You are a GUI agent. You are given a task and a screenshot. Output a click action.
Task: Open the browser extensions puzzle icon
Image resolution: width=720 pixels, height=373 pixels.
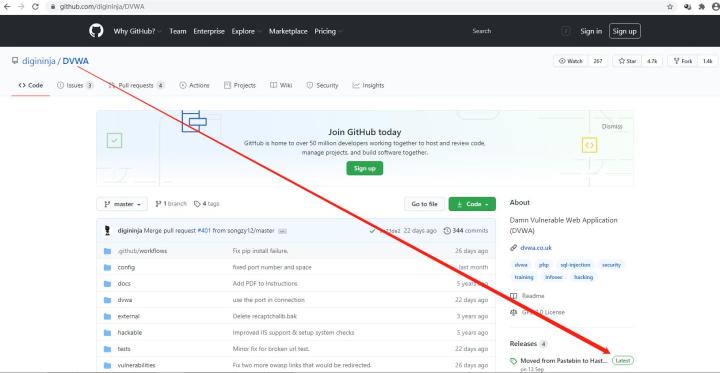pyautogui.click(x=701, y=7)
